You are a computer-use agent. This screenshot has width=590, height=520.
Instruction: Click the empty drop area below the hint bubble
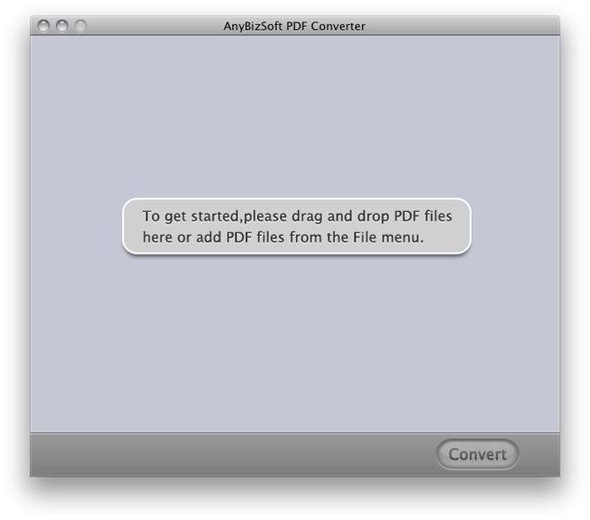click(x=295, y=343)
